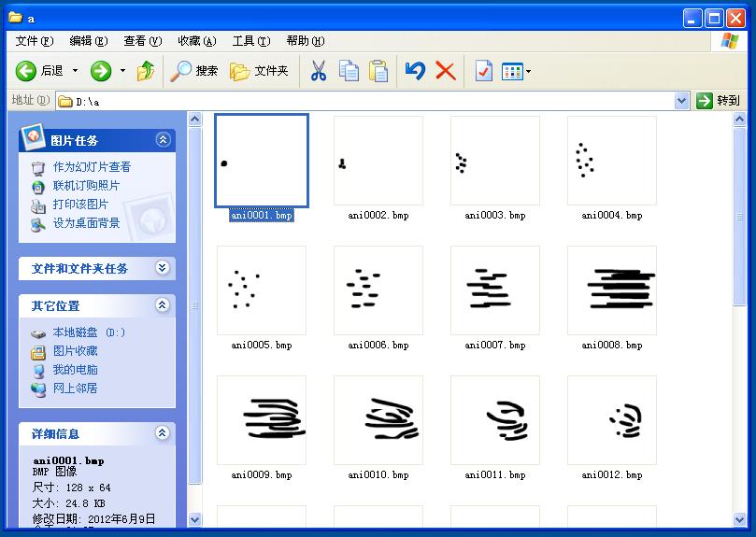The height and width of the screenshot is (537, 756).
Task: Select the ani0007.bmp thumbnail
Action: pyautogui.click(x=495, y=290)
